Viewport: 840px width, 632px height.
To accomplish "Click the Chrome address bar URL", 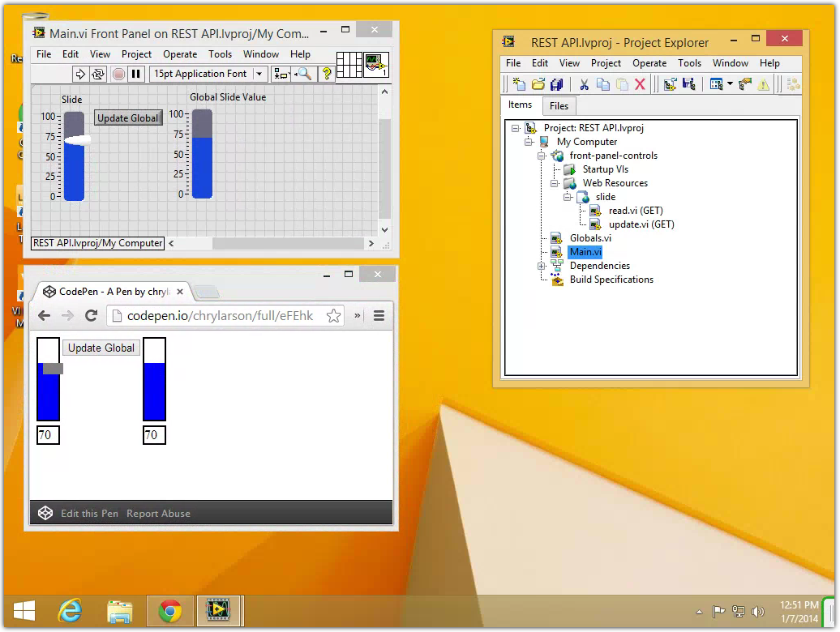I will click(x=219, y=316).
